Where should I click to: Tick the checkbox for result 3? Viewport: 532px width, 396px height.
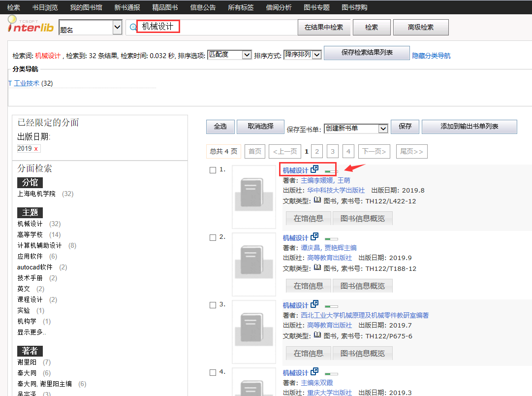pos(213,305)
